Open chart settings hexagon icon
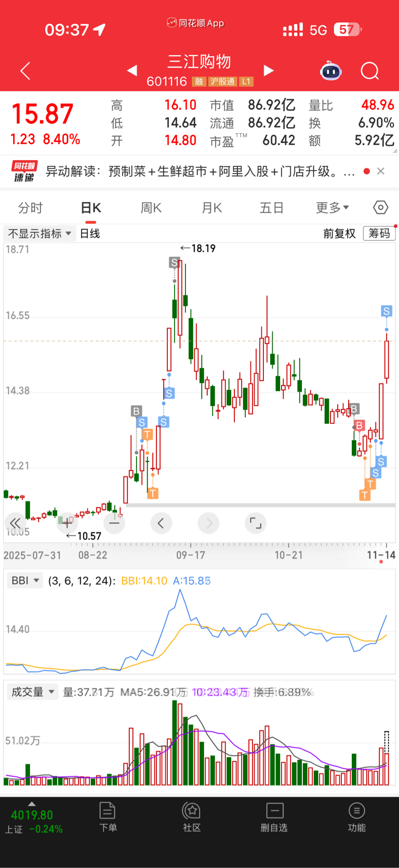 (x=380, y=208)
